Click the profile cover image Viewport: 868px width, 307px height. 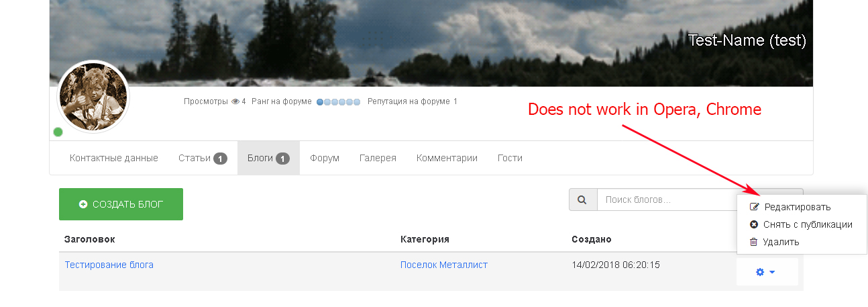pyautogui.click(x=431, y=43)
